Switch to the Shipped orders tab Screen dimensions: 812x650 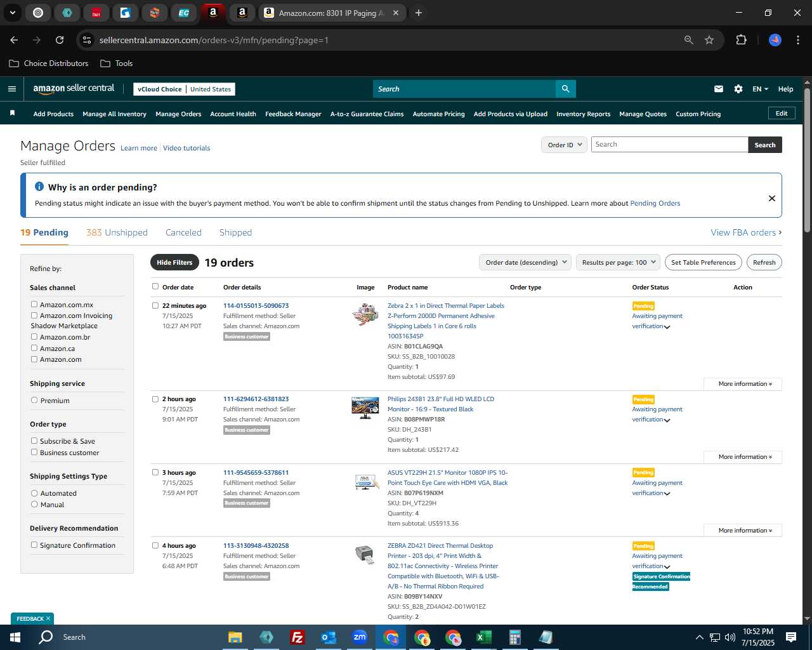235,232
